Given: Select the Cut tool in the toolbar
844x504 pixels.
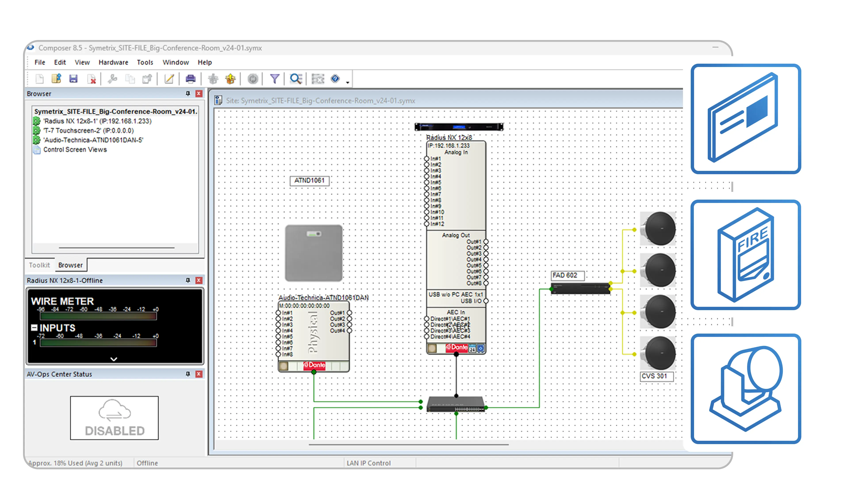Looking at the screenshot, I should pyautogui.click(x=112, y=78).
